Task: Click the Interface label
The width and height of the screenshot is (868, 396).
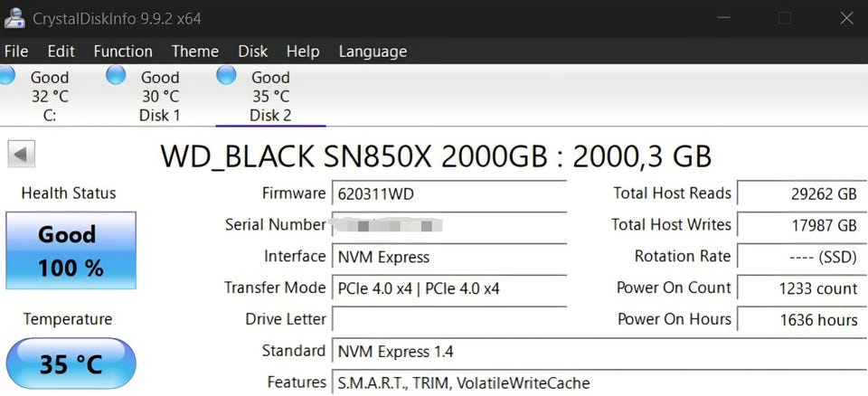Action: [295, 257]
